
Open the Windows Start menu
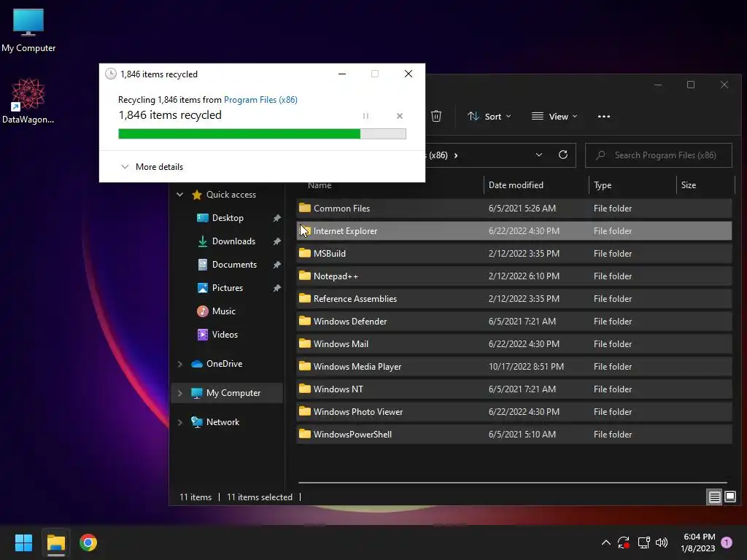pyautogui.click(x=23, y=542)
